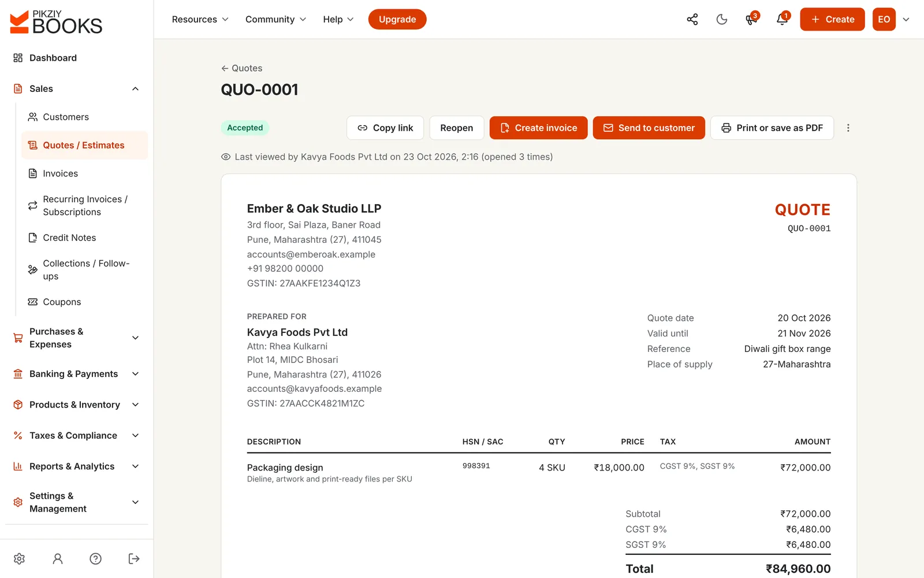
Task: Click Print or save as PDF
Action: pyautogui.click(x=772, y=128)
